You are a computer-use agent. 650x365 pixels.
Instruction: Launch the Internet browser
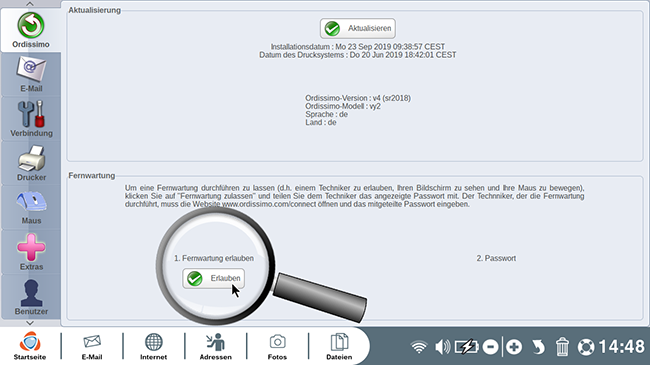(153, 346)
